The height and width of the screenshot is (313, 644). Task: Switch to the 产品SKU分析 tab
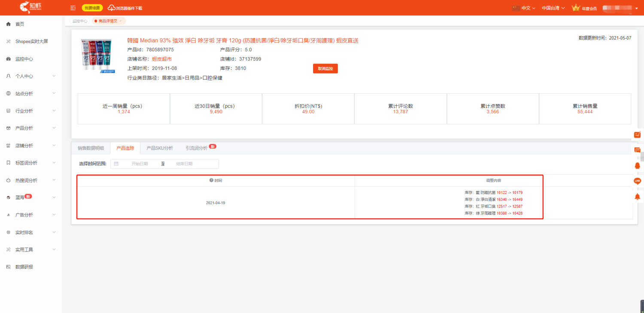tap(159, 147)
